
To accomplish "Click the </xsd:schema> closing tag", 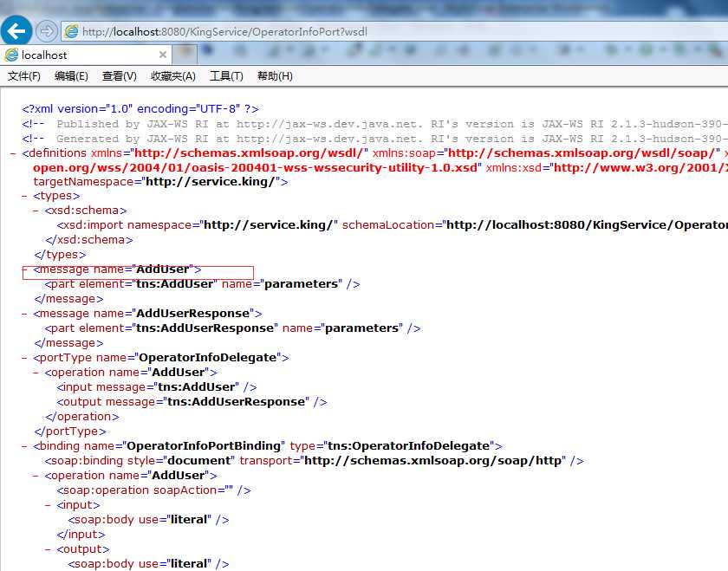I will tap(89, 240).
